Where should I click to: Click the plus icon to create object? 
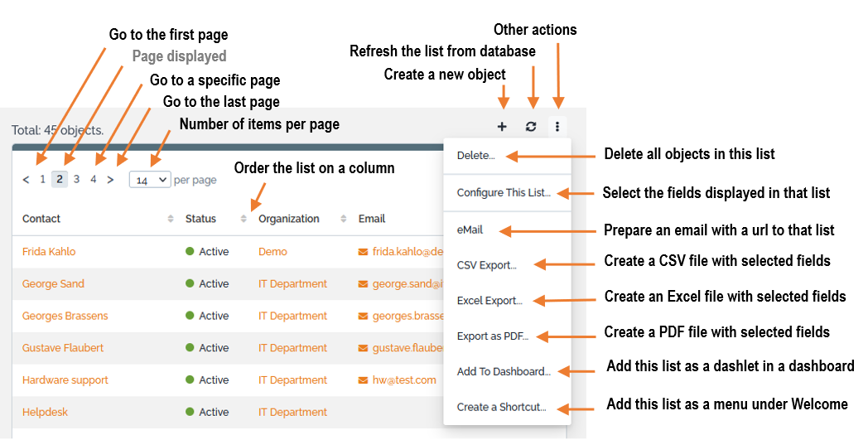coord(502,127)
